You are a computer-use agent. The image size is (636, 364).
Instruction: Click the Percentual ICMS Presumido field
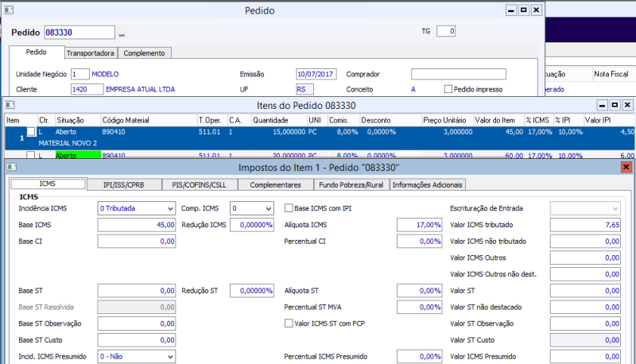tap(420, 357)
